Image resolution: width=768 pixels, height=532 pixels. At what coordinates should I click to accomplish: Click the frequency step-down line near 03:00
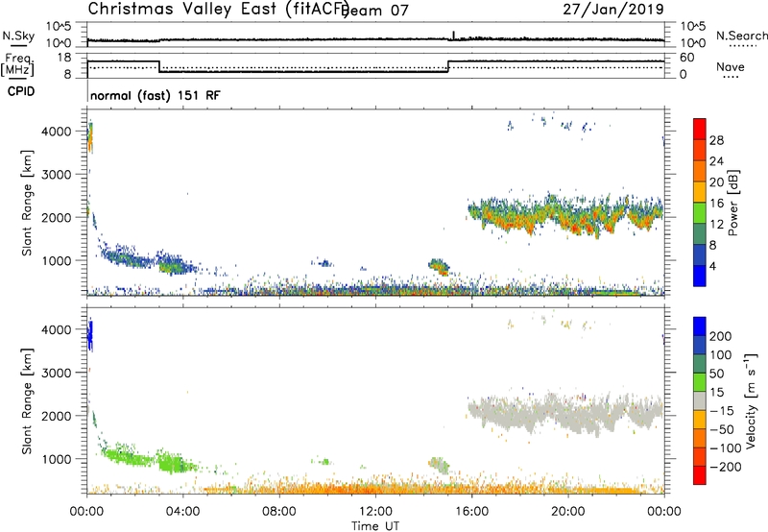click(x=159, y=66)
